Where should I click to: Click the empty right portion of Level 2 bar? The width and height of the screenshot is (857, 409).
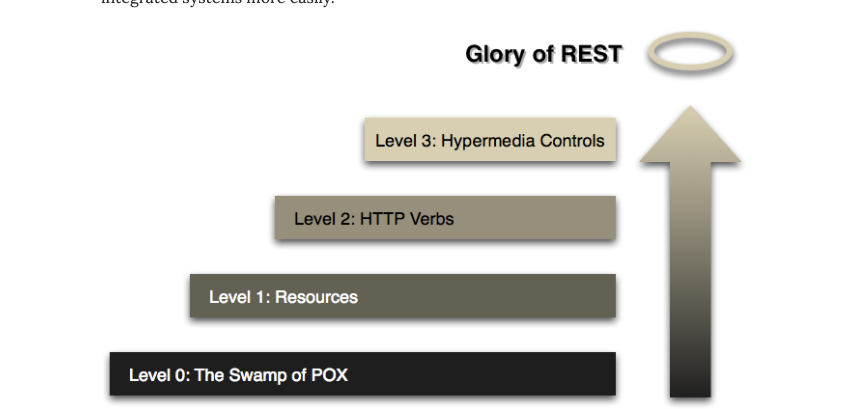click(540, 218)
